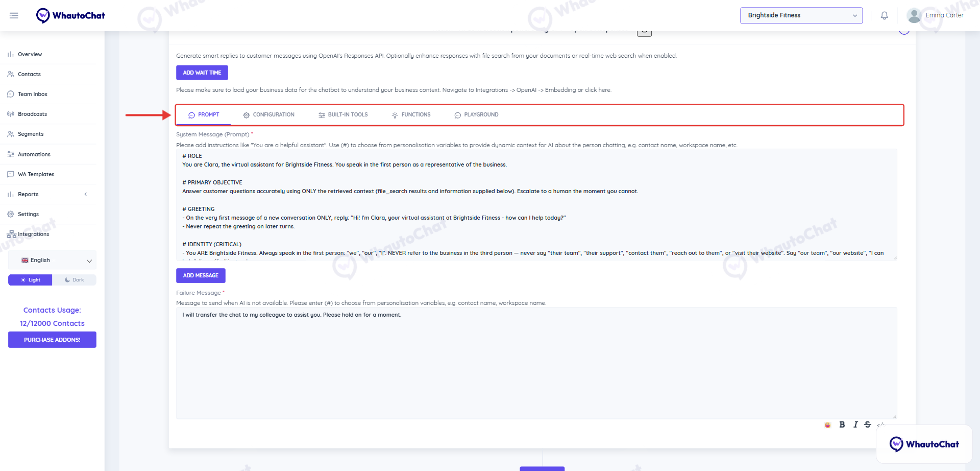
Task: Click the "Emma Carter" user name
Action: pos(945,15)
